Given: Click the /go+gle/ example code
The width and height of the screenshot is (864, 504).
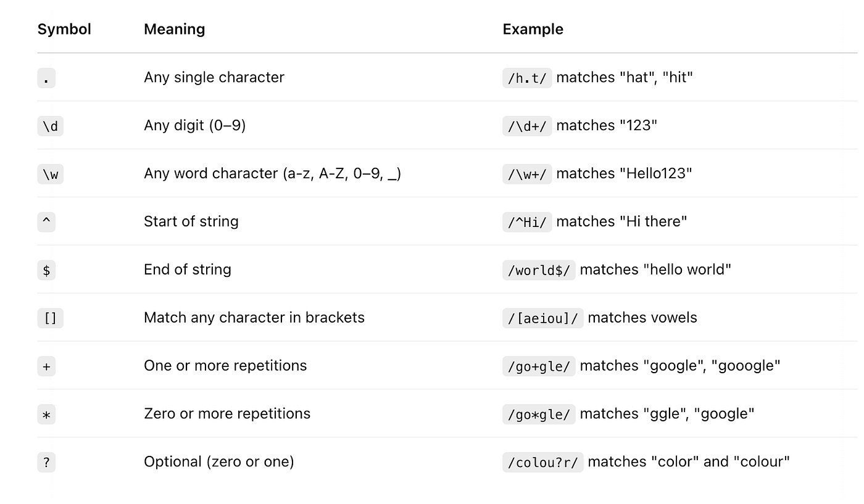Looking at the screenshot, I should [x=538, y=366].
